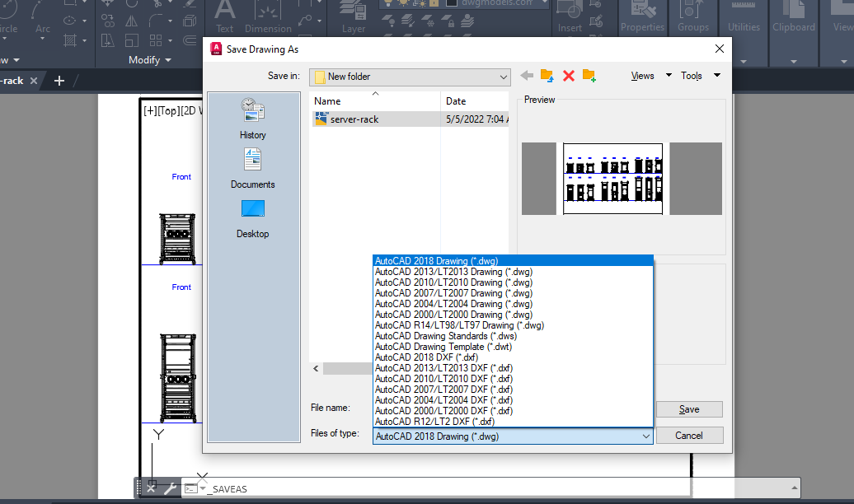Open the Ellipse tool dropdown arrow
The image size is (854, 504).
(84, 21)
